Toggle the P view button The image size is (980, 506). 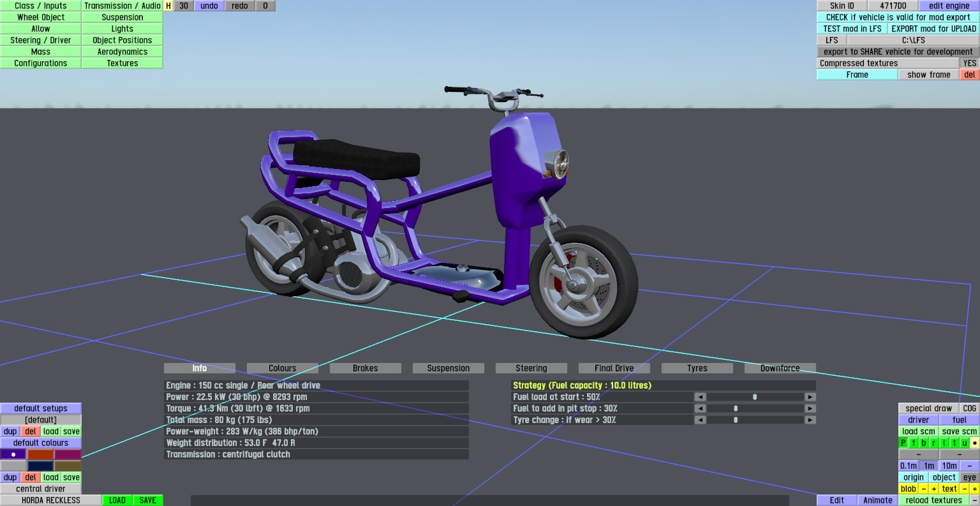coord(903,443)
